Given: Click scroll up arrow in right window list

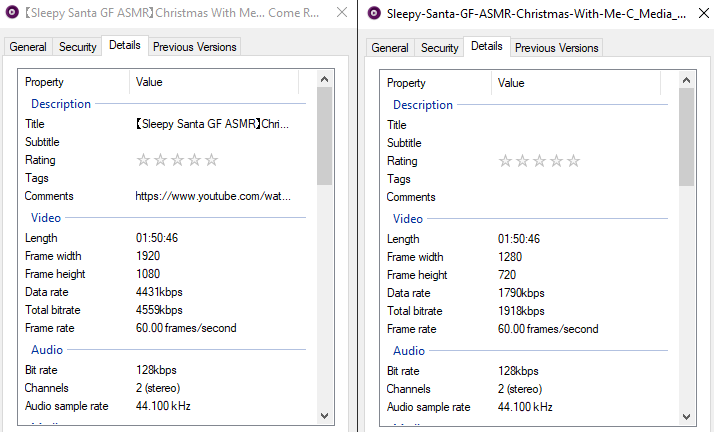Looking at the screenshot, I should coord(686,80).
